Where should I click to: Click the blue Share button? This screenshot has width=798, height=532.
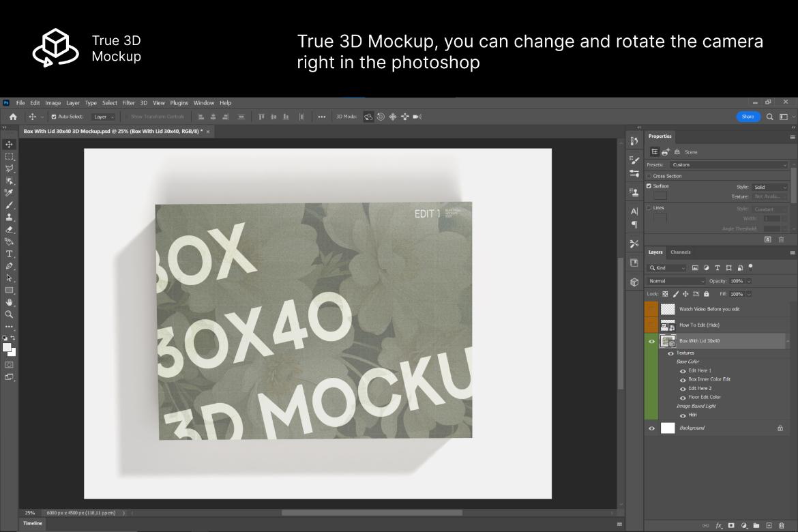(x=748, y=117)
